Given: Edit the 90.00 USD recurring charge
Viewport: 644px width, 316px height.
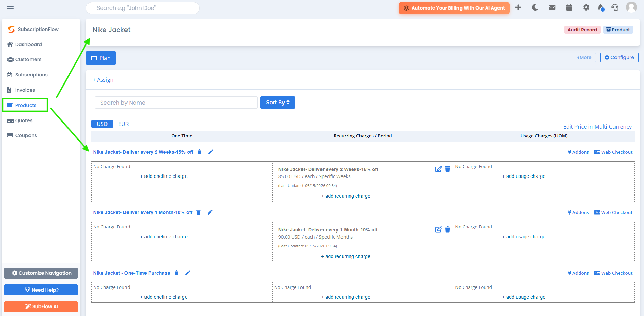Looking at the screenshot, I should click(438, 229).
